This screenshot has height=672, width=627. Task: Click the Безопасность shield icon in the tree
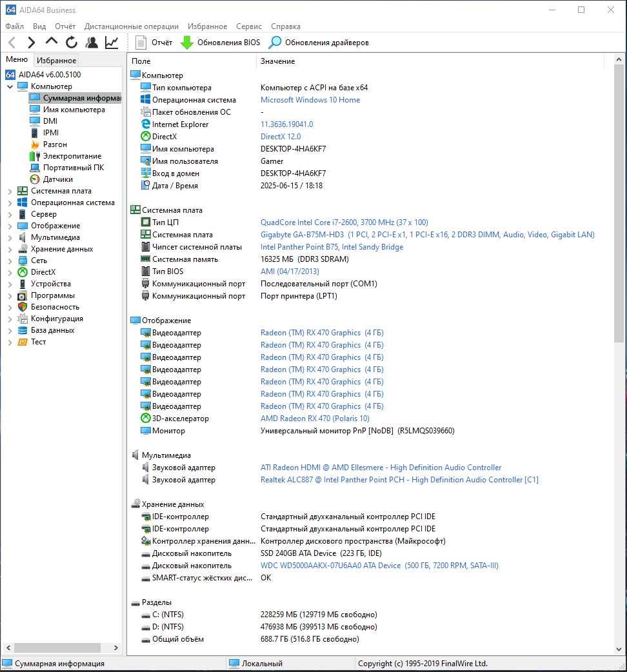tap(23, 307)
